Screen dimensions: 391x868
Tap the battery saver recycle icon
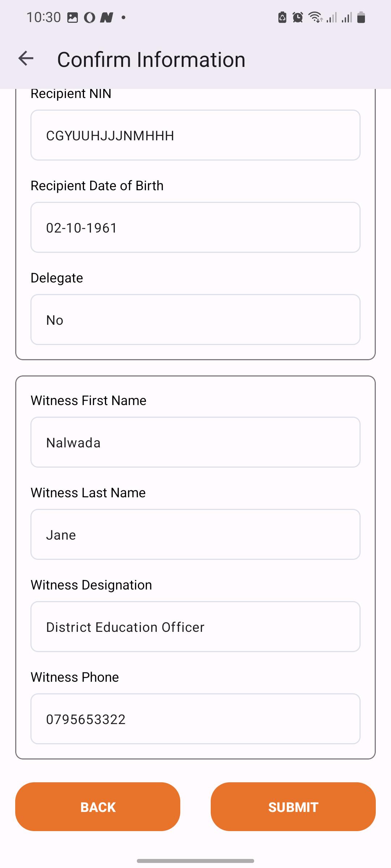(x=282, y=17)
